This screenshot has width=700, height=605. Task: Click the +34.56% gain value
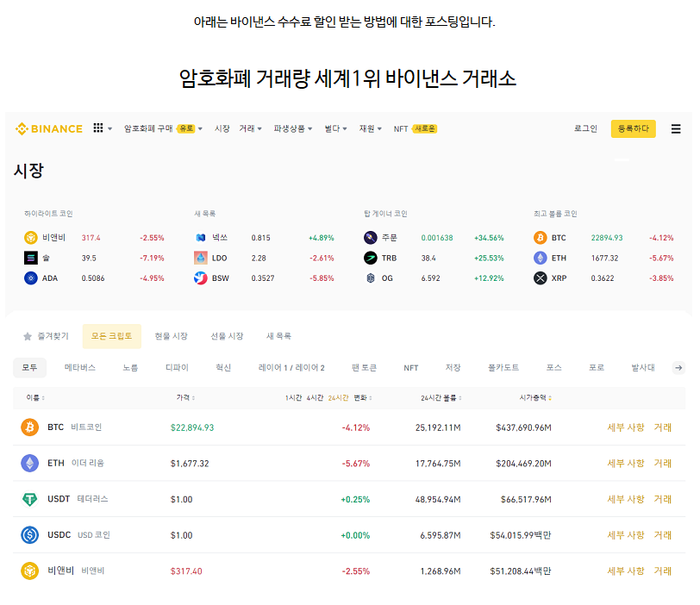489,238
